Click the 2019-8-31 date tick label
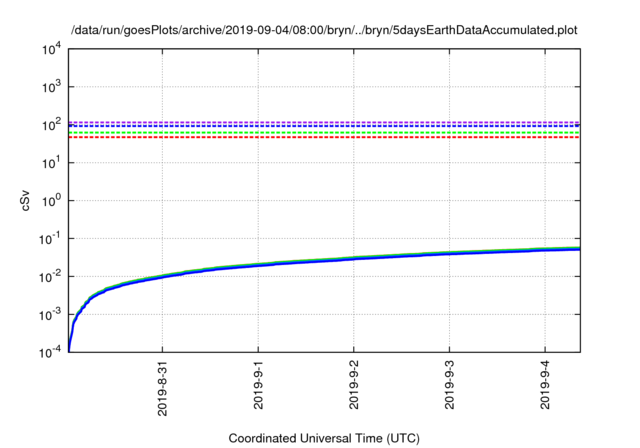Screen dimensions: 640x448 coord(162,388)
